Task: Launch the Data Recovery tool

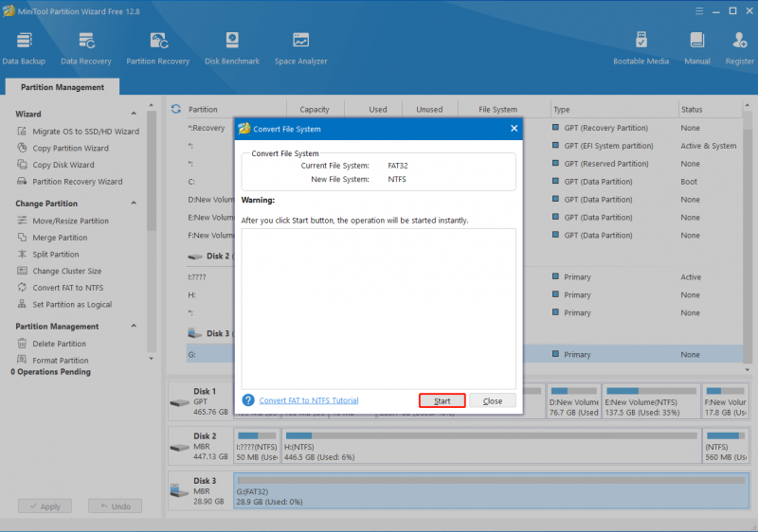Action: [86, 48]
